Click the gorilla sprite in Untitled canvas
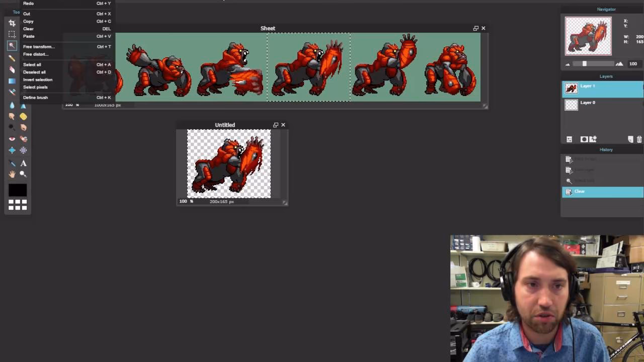This screenshot has height=362, width=644. click(229, 164)
